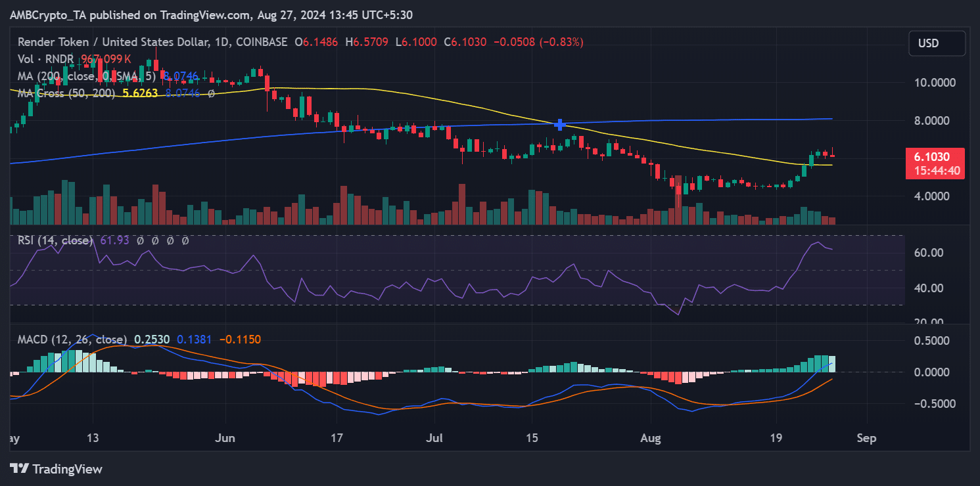The image size is (980, 486).
Task: Click the blue 0.1381 MACD value
Action: [196, 340]
